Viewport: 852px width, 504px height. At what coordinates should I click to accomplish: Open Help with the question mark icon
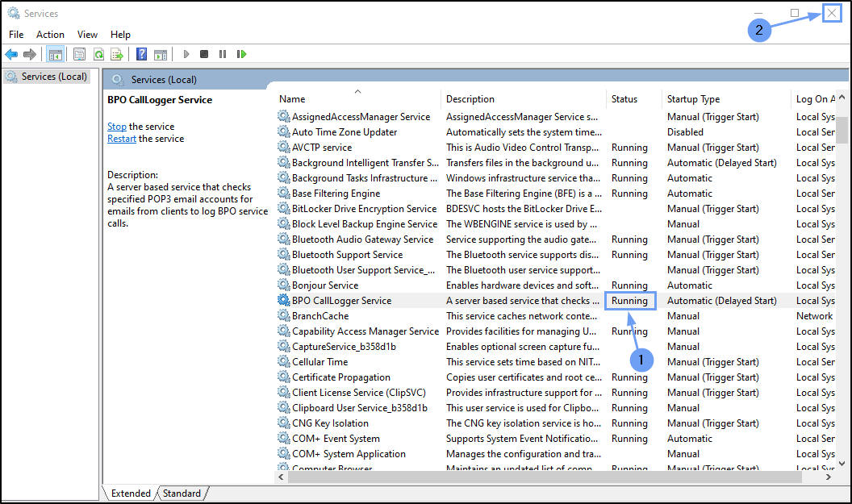(141, 54)
